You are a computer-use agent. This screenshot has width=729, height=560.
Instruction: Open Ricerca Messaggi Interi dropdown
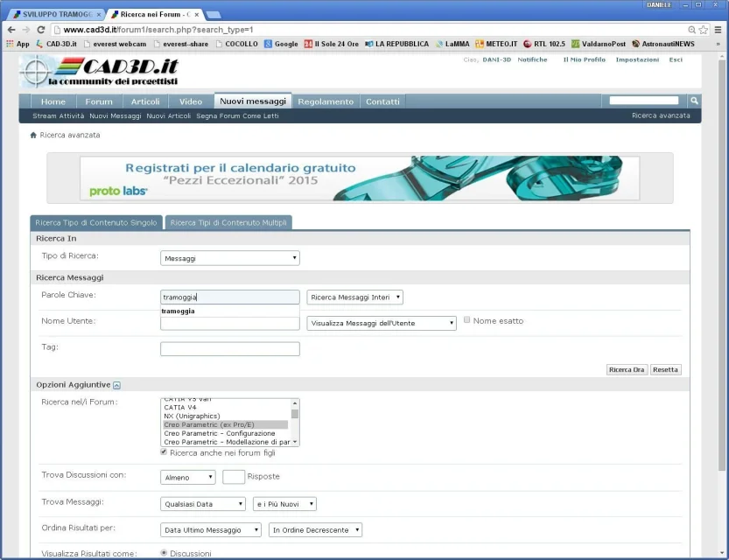coord(354,297)
